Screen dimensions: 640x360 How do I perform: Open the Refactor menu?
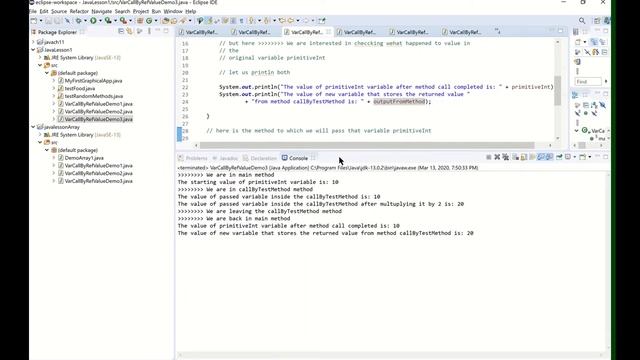[79, 11]
